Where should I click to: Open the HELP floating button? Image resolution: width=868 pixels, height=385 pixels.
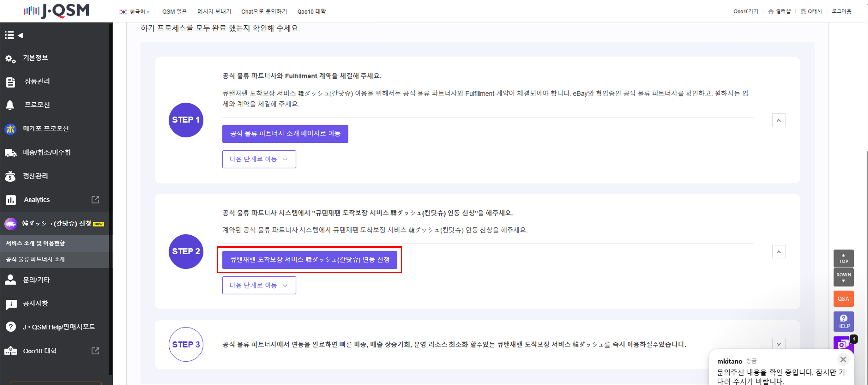point(843,321)
